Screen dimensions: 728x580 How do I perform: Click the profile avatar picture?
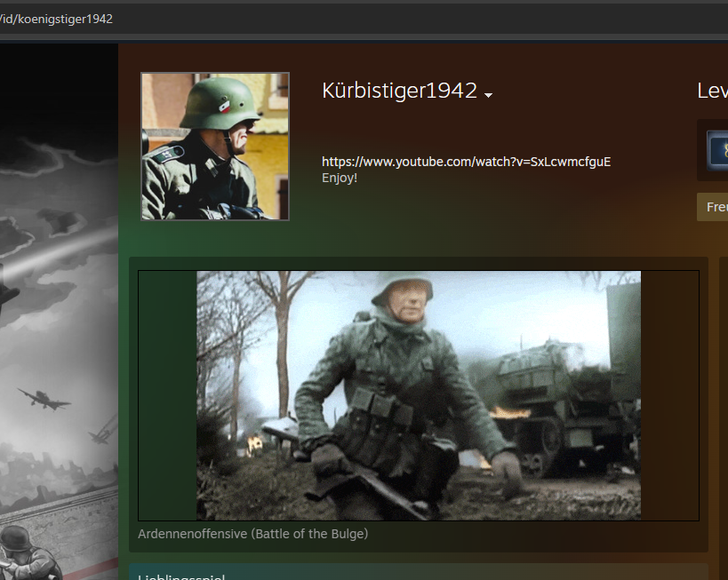pos(215,146)
